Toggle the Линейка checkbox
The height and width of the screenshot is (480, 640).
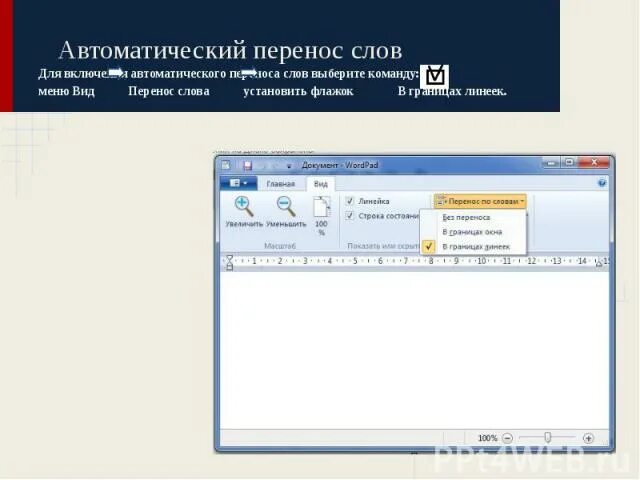350,201
